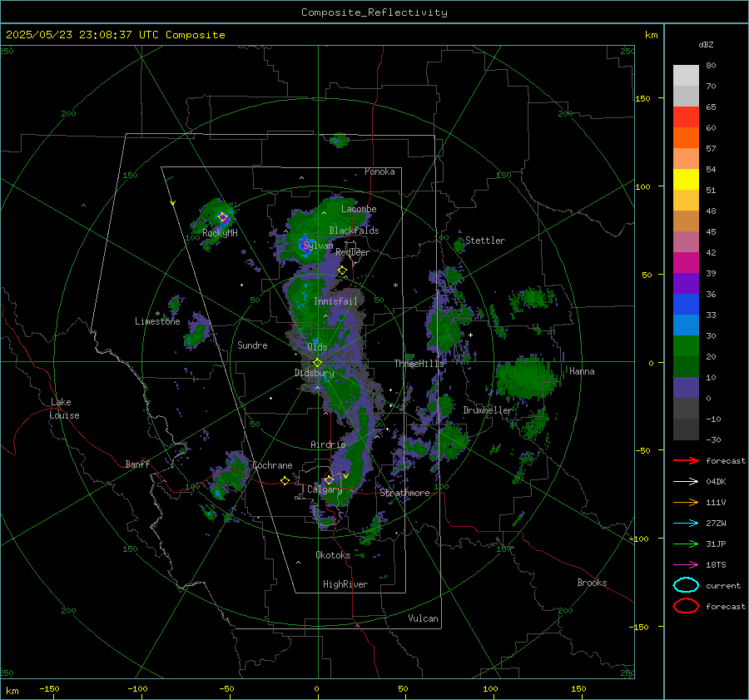Click the small echo north of Ponoka
The image size is (749, 700).
340,140
